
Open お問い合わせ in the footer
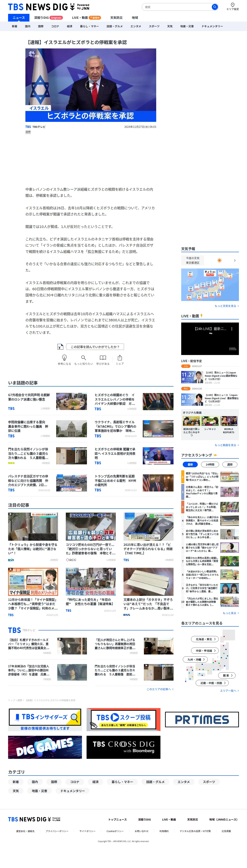click(x=141, y=831)
